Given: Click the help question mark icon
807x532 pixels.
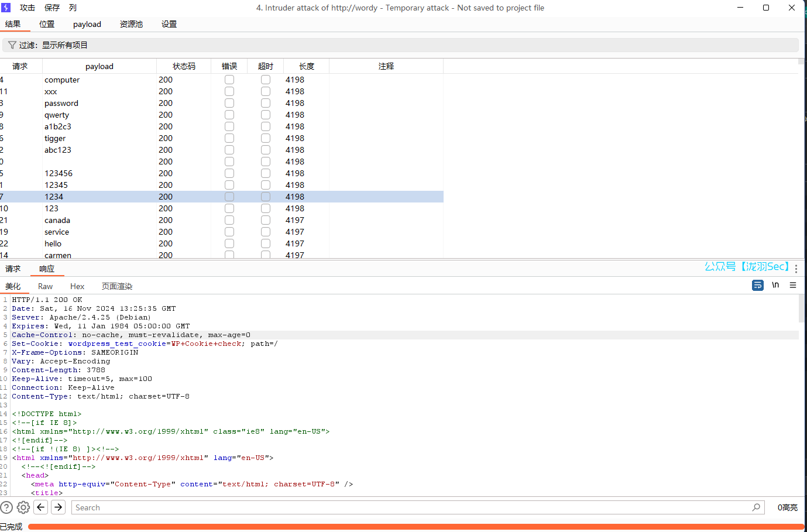Looking at the screenshot, I should [6, 507].
